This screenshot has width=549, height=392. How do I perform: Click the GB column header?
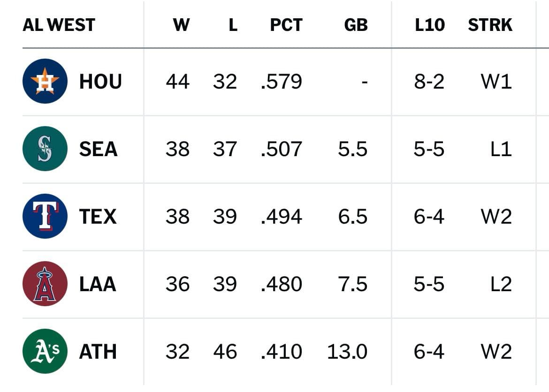pos(356,25)
